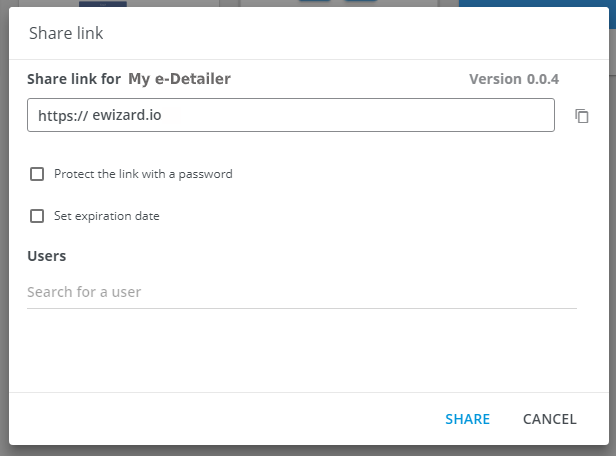Click the Version 0.0.4 label
616x456 pixels.
(x=514, y=79)
